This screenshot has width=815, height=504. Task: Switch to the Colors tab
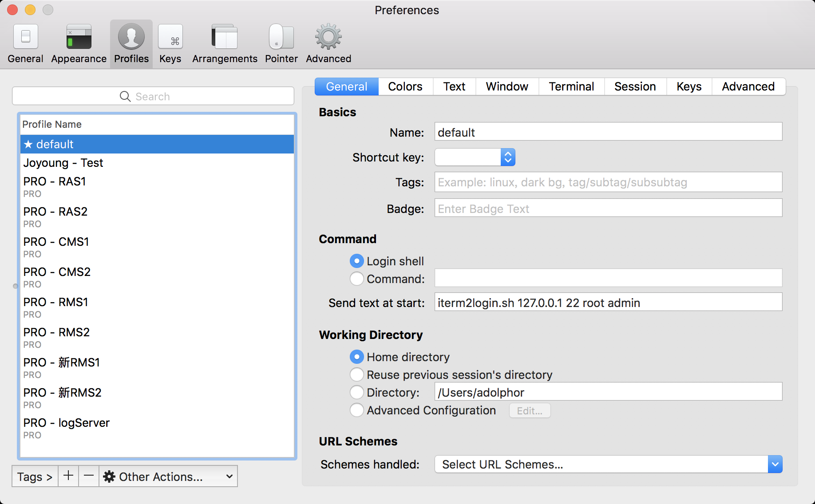(405, 87)
